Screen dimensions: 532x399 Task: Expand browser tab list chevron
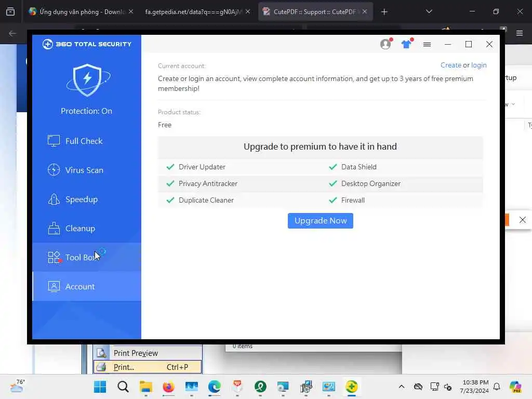tap(429, 11)
